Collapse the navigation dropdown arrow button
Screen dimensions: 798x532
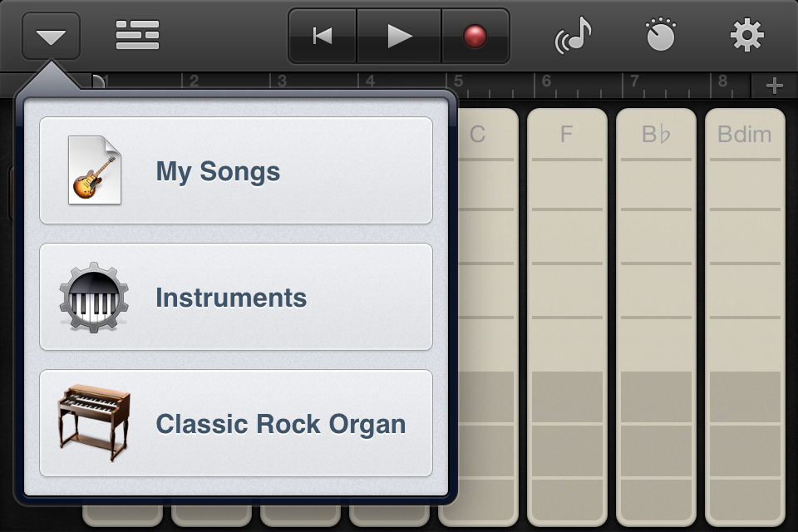pos(51,37)
